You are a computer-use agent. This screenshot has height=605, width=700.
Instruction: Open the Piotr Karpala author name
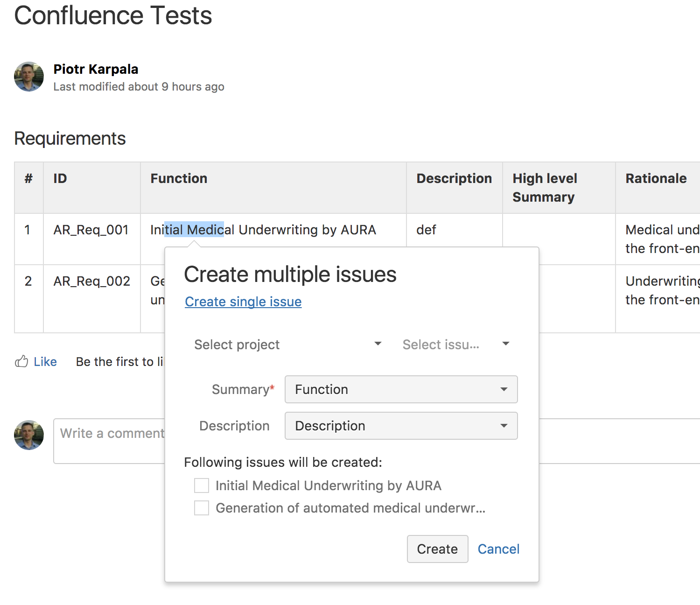[96, 69]
